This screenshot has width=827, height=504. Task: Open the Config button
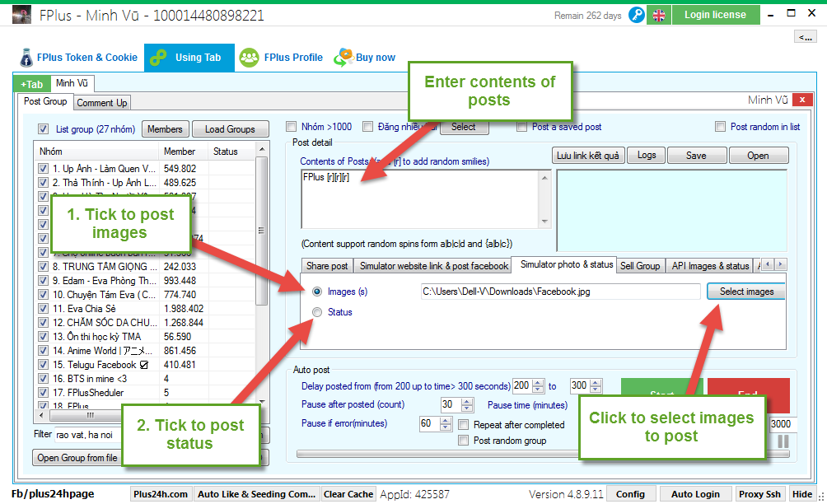pos(630,494)
